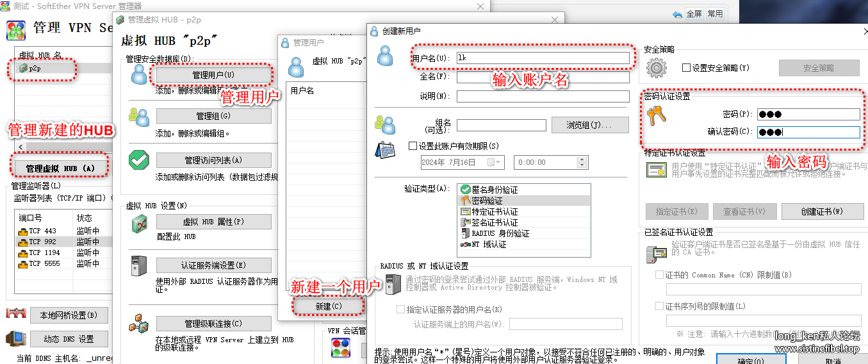Click the 全屏 button at top right

[694, 13]
